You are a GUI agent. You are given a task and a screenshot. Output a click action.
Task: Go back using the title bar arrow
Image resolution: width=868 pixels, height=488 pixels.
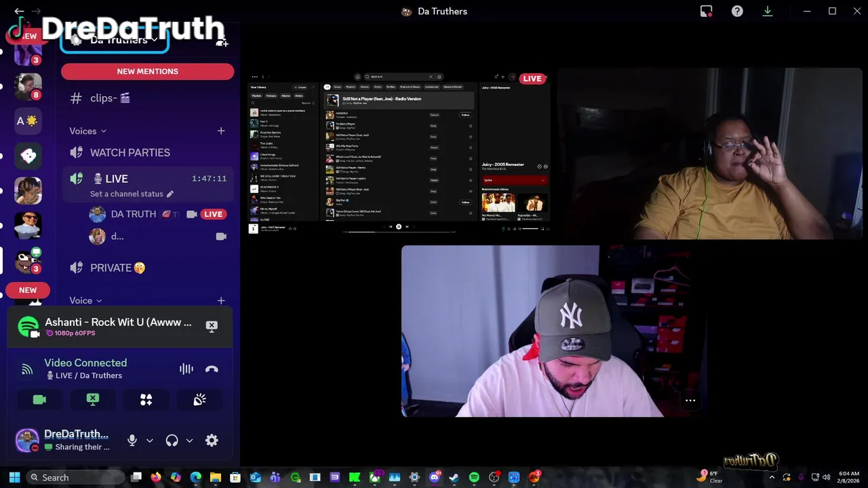click(19, 11)
